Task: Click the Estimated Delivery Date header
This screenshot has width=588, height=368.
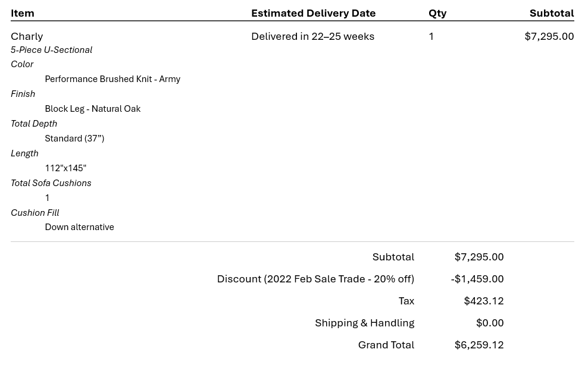Action: tap(313, 13)
